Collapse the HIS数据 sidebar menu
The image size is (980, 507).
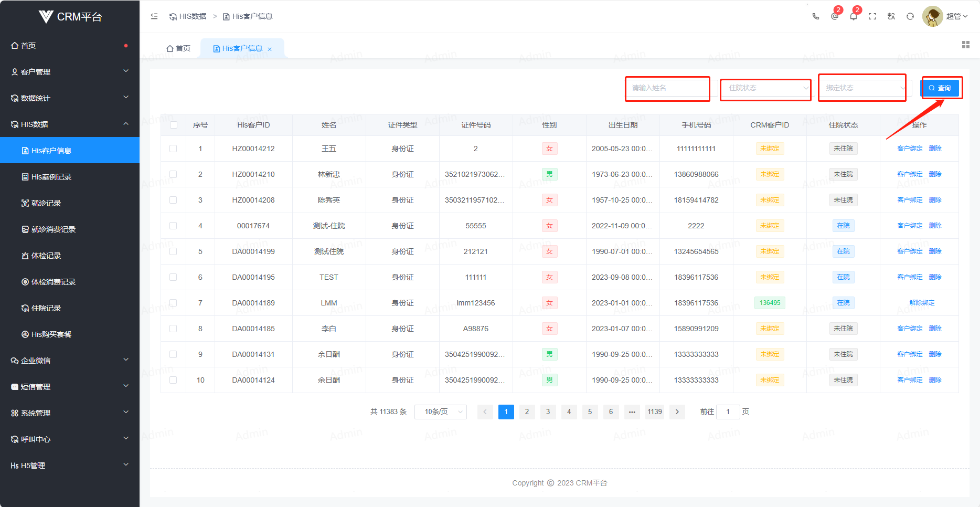[70, 124]
